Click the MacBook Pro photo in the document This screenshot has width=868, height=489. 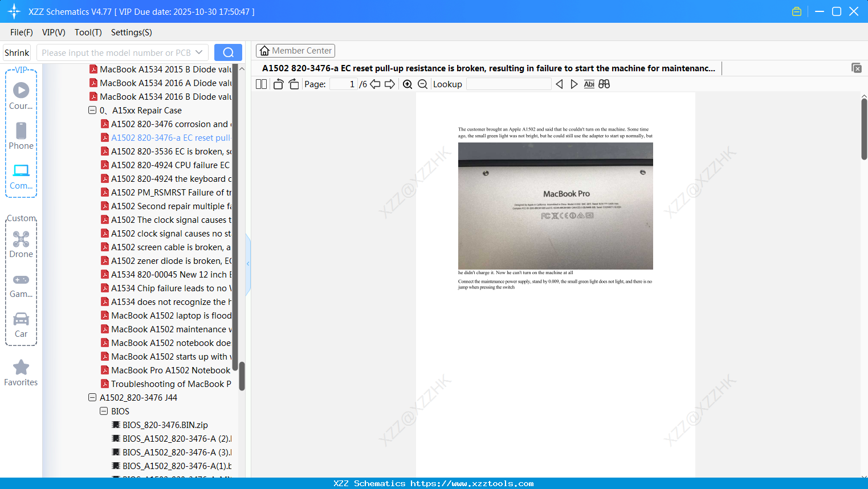pyautogui.click(x=556, y=206)
